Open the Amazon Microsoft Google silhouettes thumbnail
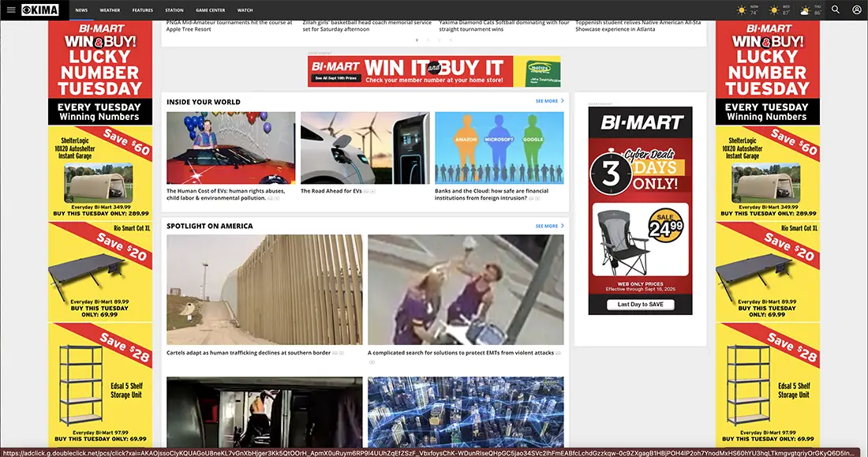This screenshot has width=868, height=457. click(x=499, y=148)
